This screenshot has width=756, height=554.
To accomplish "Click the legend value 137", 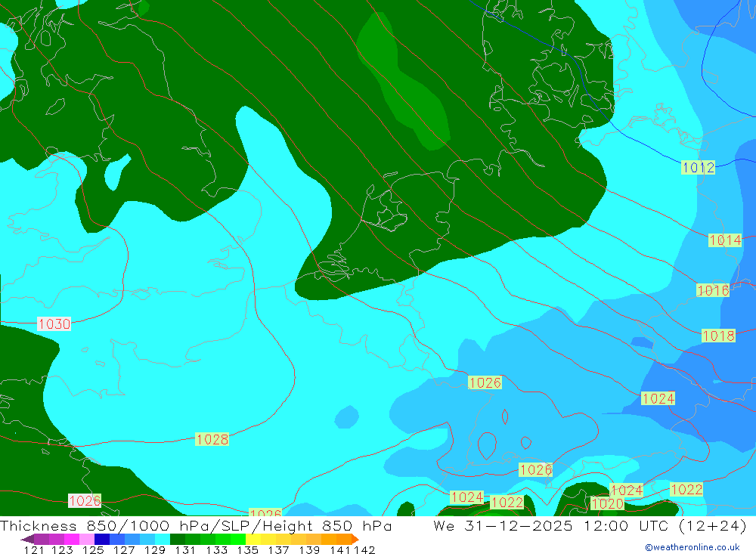I will click(x=278, y=549).
